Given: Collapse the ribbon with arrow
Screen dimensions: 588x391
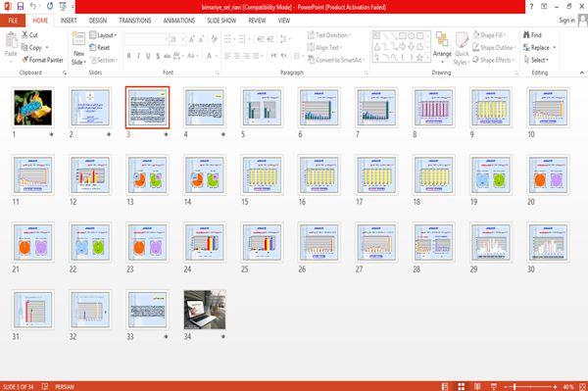Looking at the screenshot, I should pos(582,73).
